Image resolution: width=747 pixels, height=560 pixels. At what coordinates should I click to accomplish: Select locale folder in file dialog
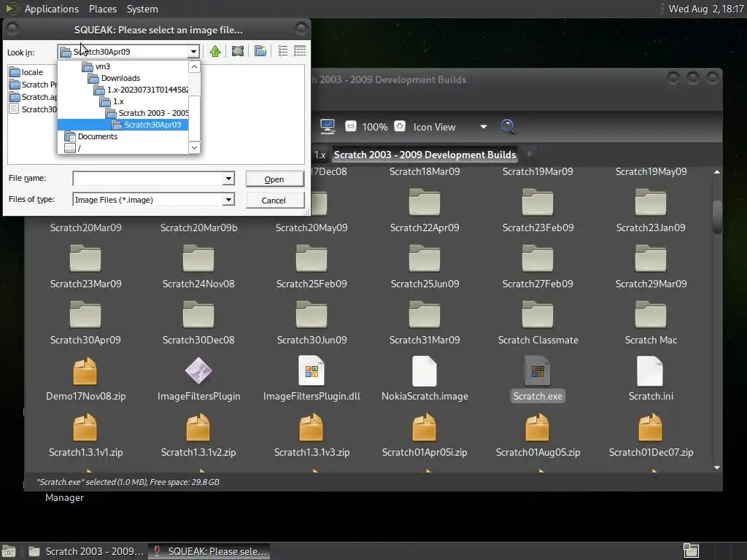[27, 72]
